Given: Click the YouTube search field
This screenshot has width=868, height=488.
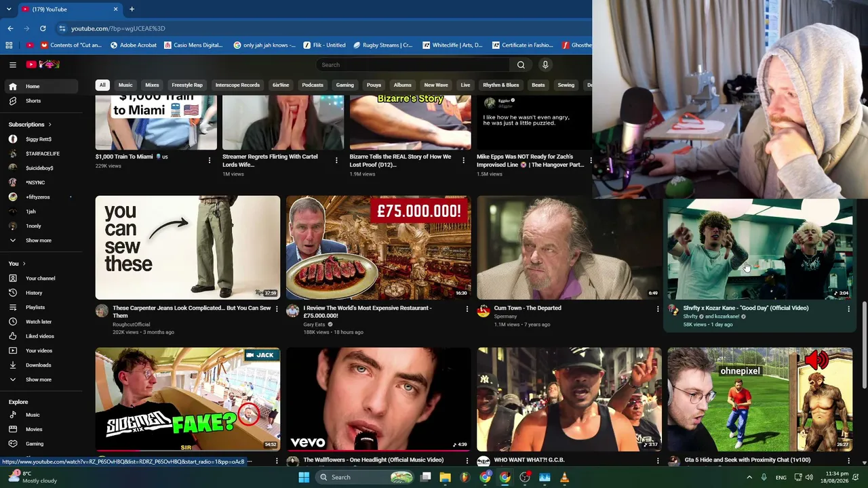Looking at the screenshot, I should [x=412, y=64].
